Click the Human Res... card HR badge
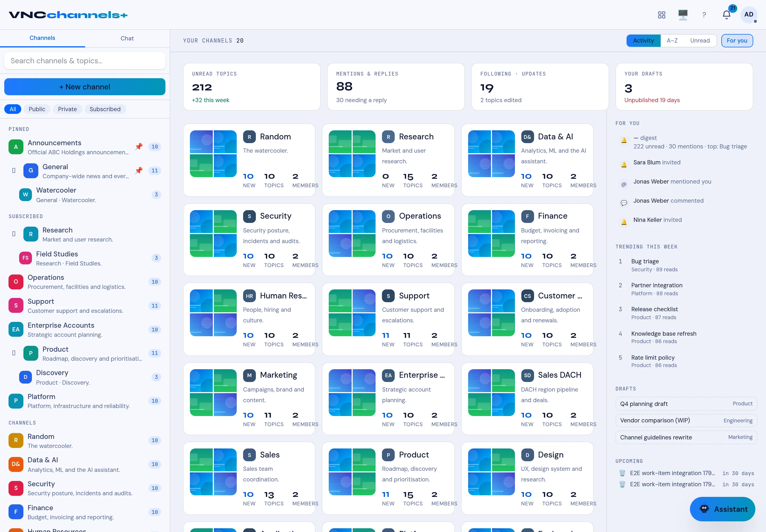 click(x=249, y=296)
